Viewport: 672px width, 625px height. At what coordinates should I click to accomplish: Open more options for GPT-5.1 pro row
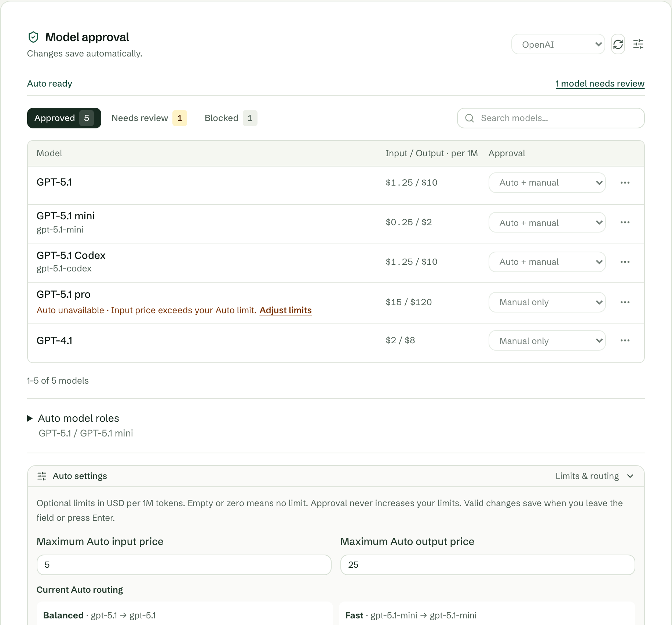click(x=625, y=302)
